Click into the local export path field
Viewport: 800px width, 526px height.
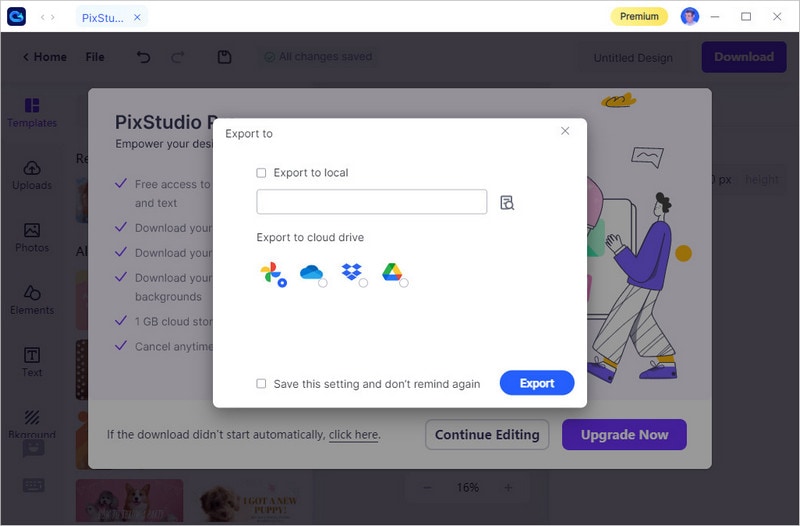[x=371, y=202]
